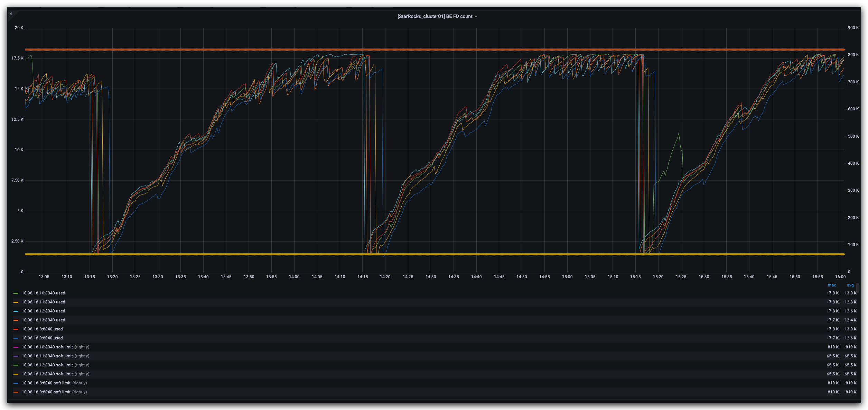The image size is (868, 410).
Task: Click the 900 K right axis label
Action: click(853, 28)
